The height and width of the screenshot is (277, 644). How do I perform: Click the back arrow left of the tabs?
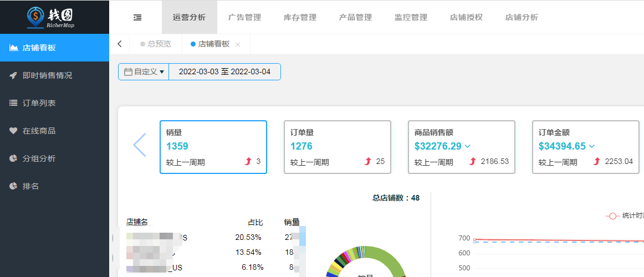[x=120, y=44]
